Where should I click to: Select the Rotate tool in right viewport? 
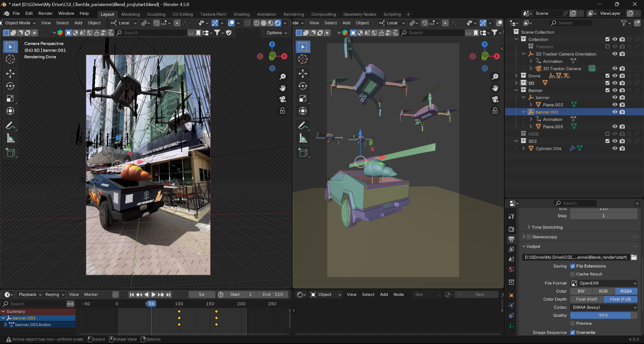pyautogui.click(x=303, y=86)
